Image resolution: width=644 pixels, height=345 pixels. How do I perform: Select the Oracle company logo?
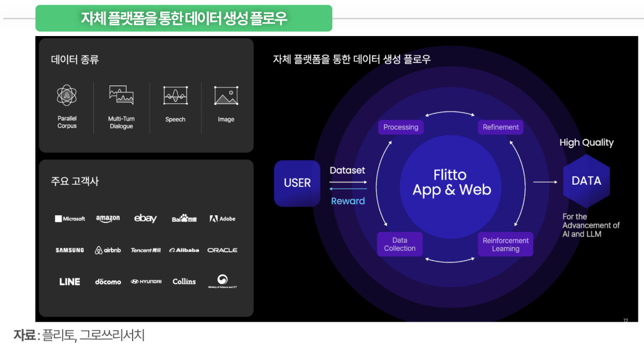click(x=222, y=250)
